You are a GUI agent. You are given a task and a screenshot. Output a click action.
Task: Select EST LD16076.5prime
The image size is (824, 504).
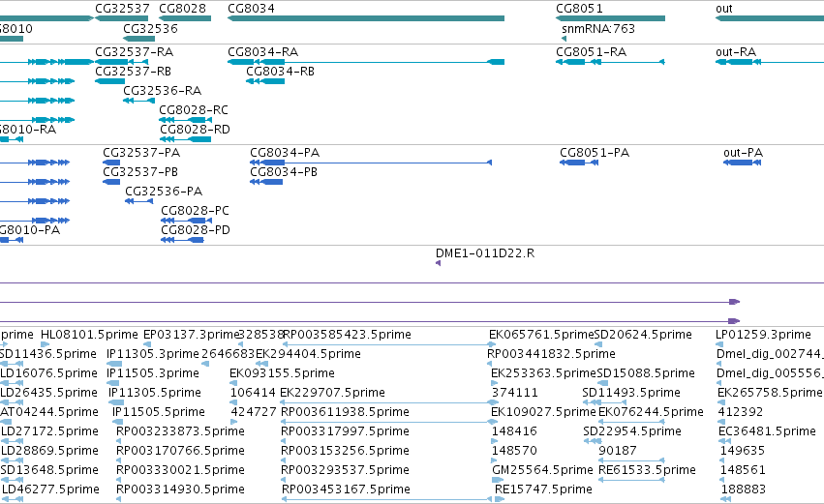[x=48, y=373]
